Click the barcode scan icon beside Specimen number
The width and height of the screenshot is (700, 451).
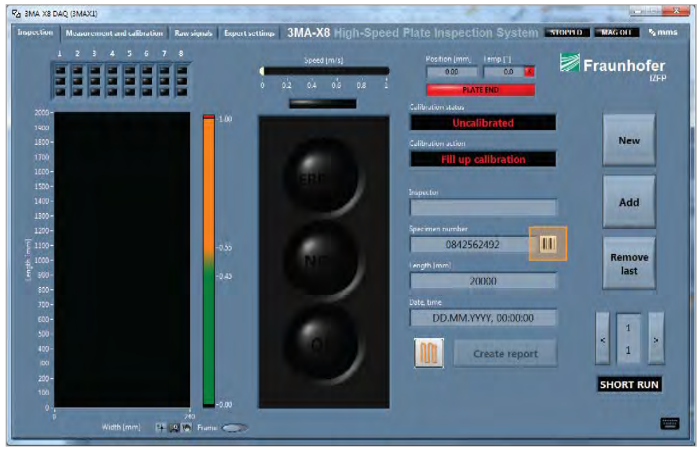pyautogui.click(x=548, y=243)
